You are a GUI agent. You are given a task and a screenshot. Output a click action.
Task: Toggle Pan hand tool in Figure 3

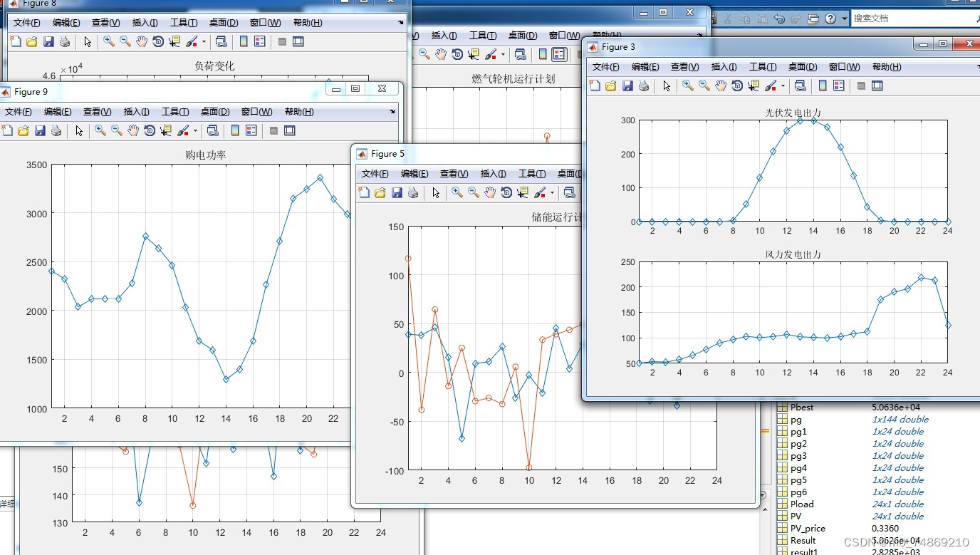[x=721, y=86]
